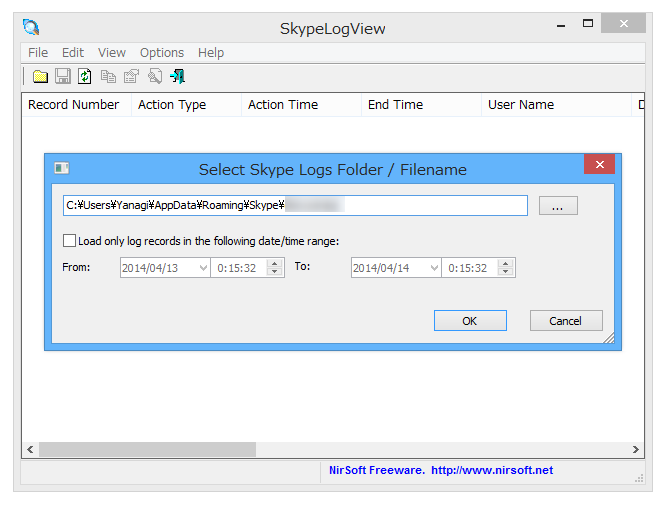Open the Options menu

(x=162, y=53)
